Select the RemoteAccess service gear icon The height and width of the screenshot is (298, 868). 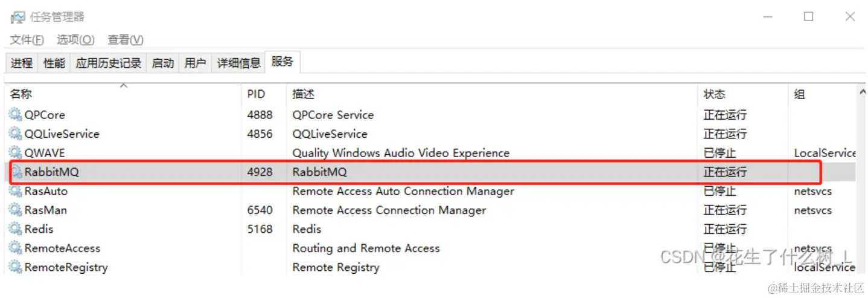point(15,248)
